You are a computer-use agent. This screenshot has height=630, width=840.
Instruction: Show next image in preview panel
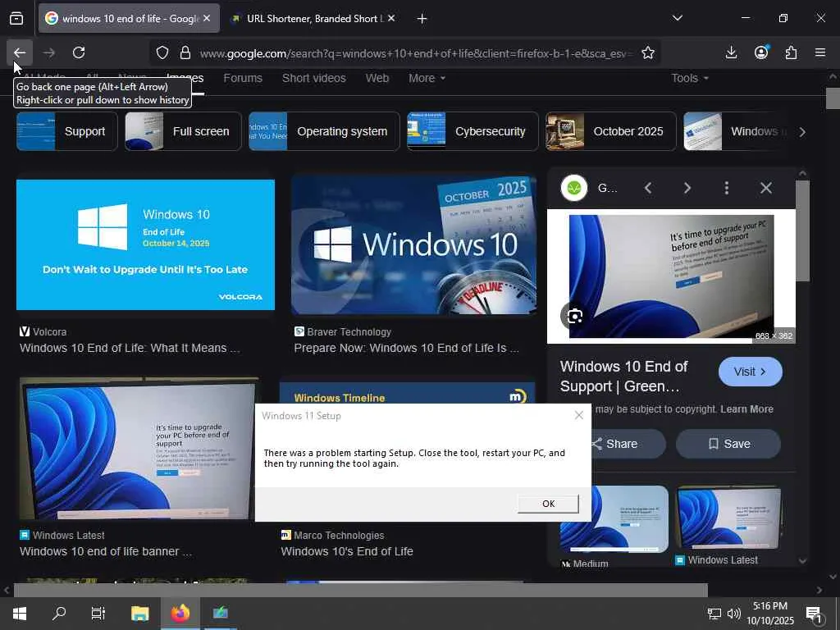[x=687, y=188]
